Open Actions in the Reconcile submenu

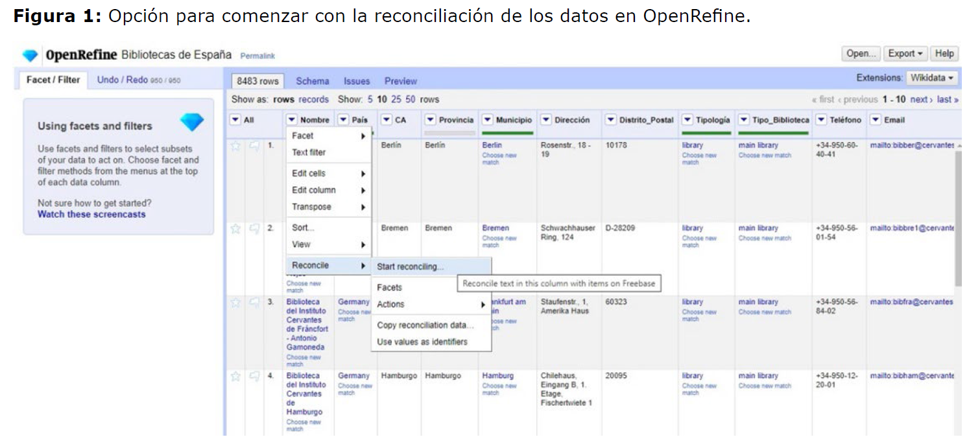click(x=431, y=305)
